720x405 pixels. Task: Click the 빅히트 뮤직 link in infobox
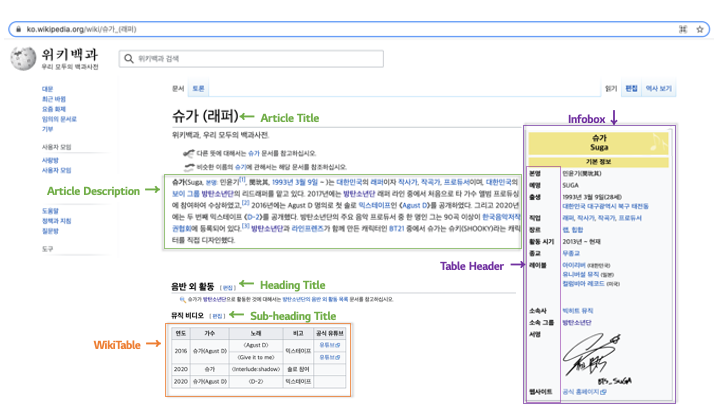578,311
